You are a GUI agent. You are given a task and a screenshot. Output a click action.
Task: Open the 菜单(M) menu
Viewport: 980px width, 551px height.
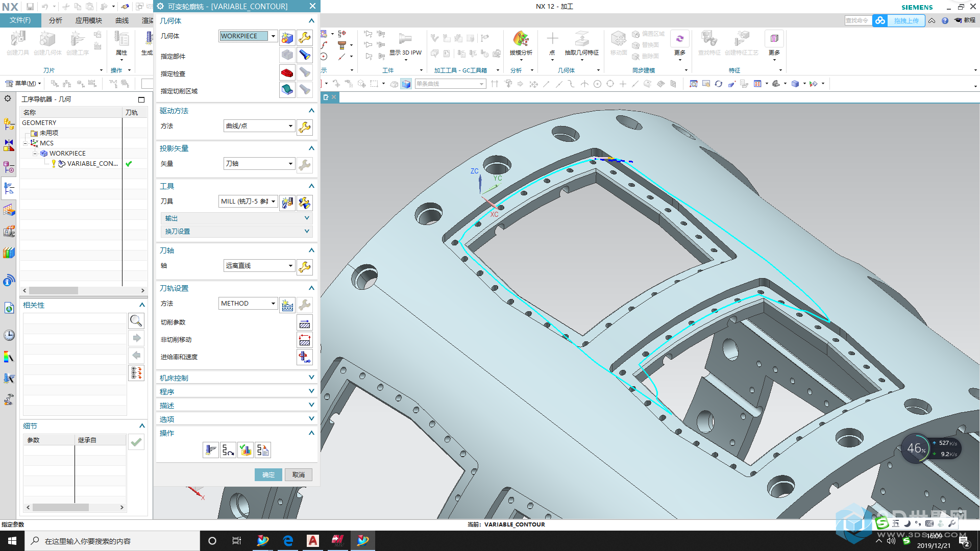coord(23,83)
